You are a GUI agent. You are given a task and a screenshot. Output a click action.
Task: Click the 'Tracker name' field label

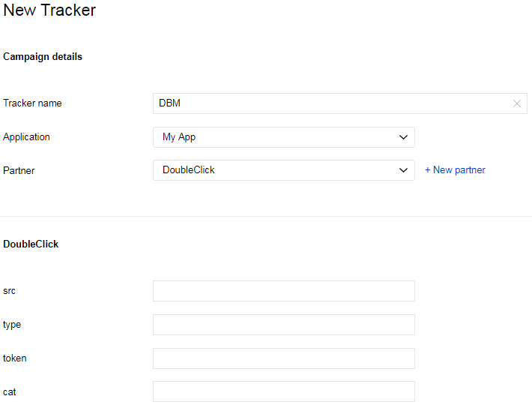(x=32, y=103)
